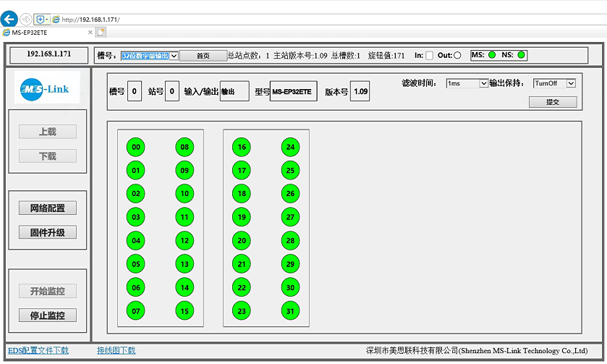Click the browser back arrow button
This screenshot has width=607, height=364.
pyautogui.click(x=9, y=20)
